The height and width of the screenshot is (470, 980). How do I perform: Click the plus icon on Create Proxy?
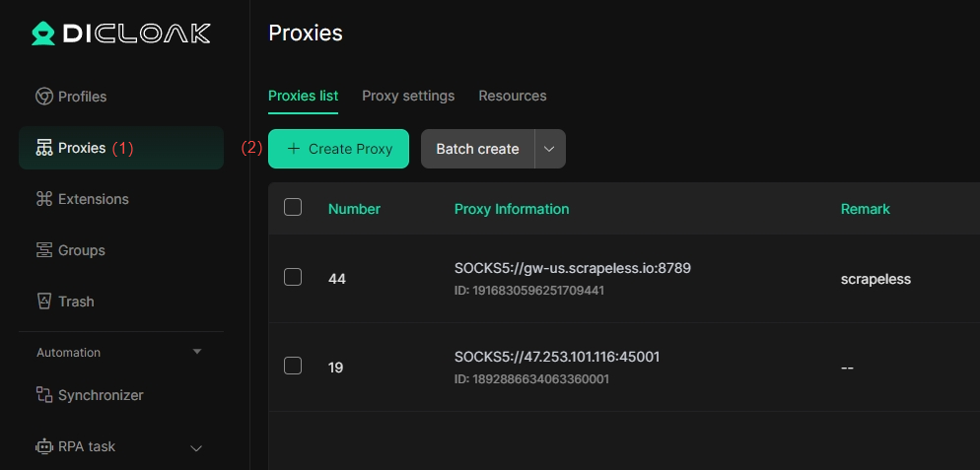click(x=293, y=149)
